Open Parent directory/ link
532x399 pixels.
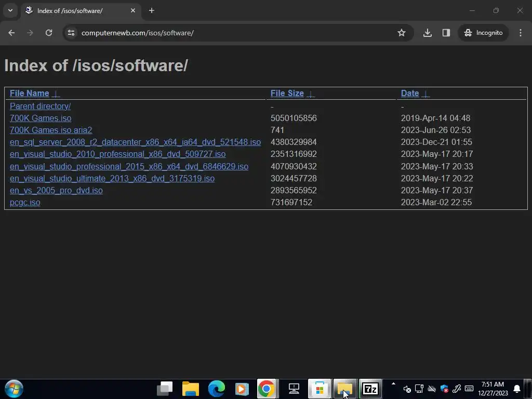point(40,106)
